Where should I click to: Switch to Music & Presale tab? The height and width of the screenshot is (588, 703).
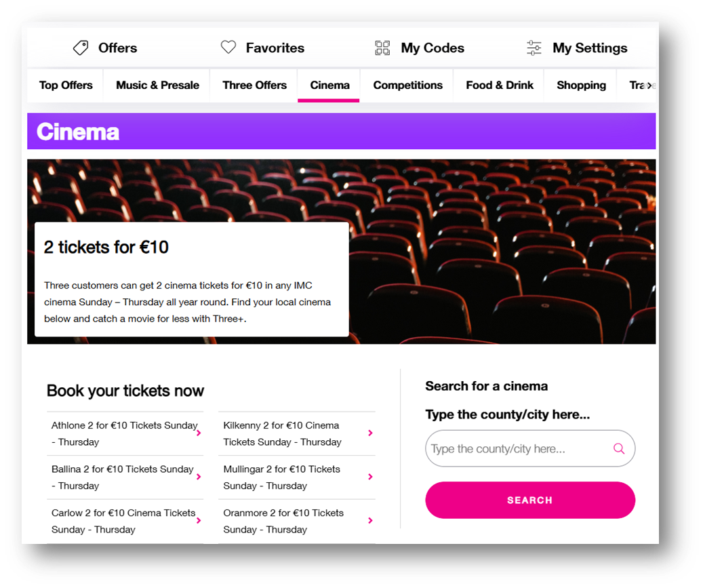[x=157, y=85]
